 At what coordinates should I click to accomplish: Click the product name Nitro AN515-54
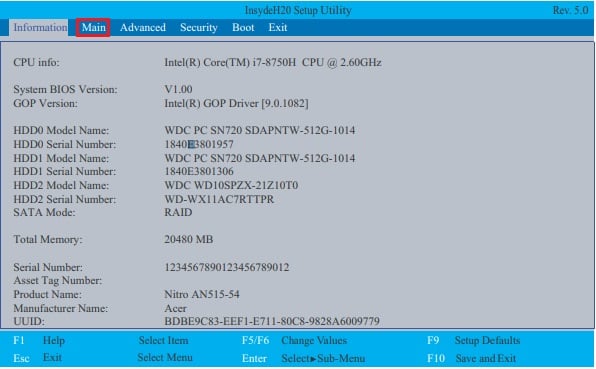(x=202, y=295)
